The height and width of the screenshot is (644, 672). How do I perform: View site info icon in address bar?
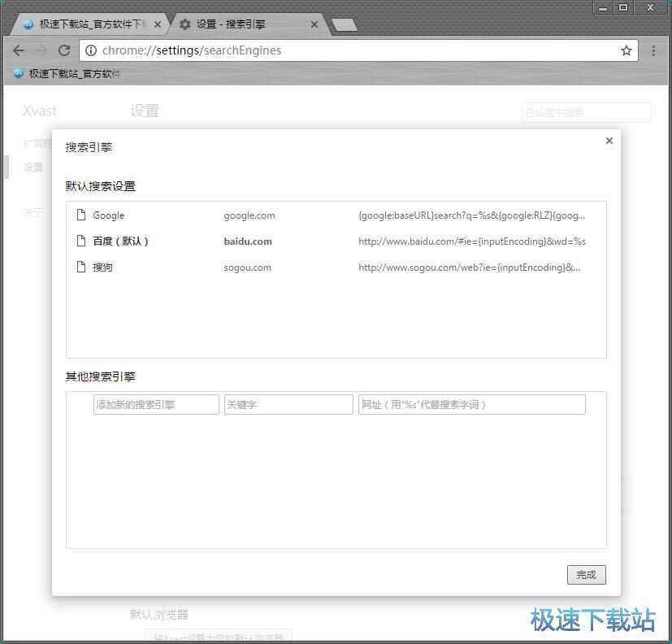[91, 50]
